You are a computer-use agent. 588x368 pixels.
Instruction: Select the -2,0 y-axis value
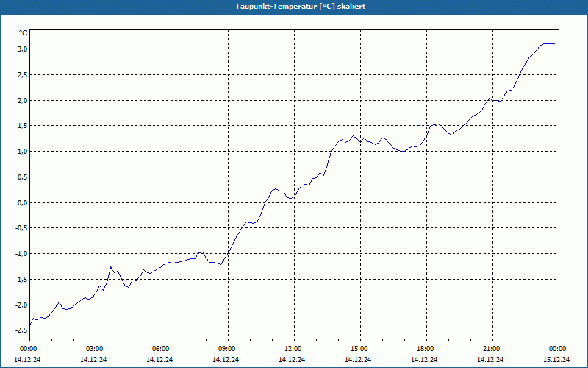pos(21,305)
